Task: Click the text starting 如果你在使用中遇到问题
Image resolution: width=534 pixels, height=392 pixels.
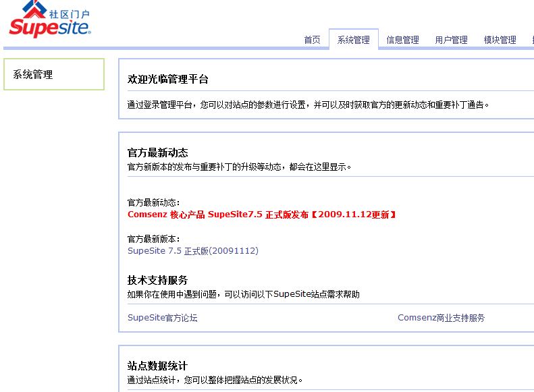Action: 244,294
